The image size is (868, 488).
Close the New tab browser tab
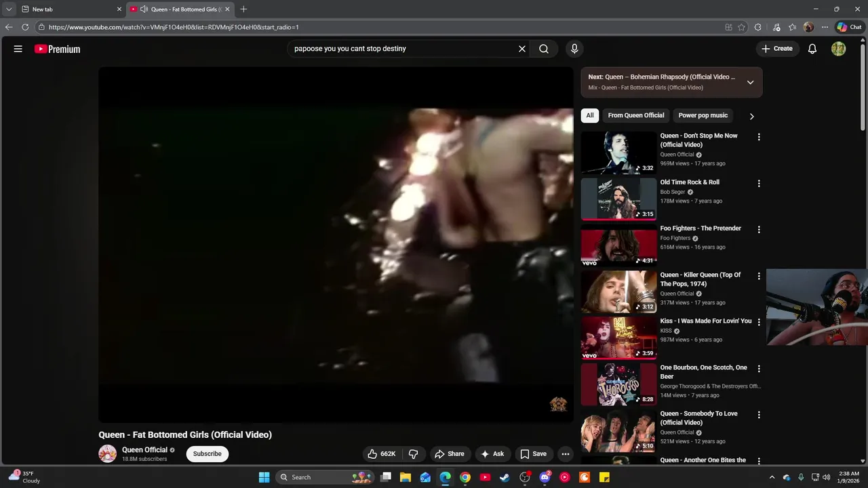click(119, 9)
